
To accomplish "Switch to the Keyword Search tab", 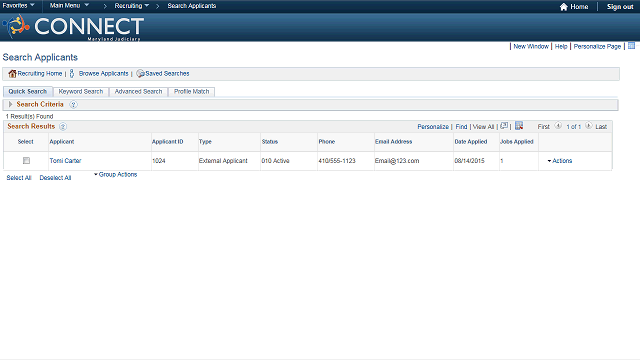I will pyautogui.click(x=81, y=91).
